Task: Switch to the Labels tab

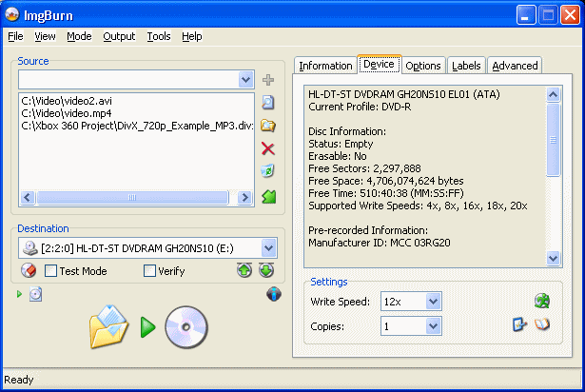Action: (x=466, y=66)
